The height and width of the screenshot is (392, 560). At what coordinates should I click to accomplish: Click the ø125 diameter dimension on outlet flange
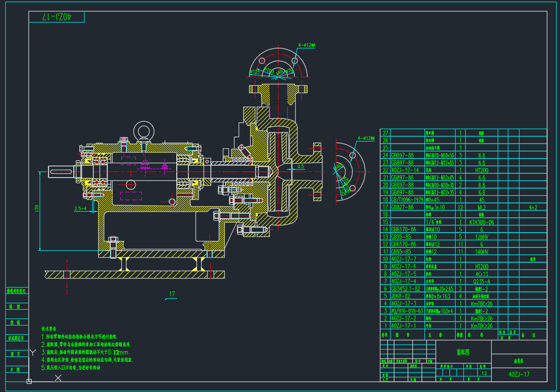click(255, 72)
